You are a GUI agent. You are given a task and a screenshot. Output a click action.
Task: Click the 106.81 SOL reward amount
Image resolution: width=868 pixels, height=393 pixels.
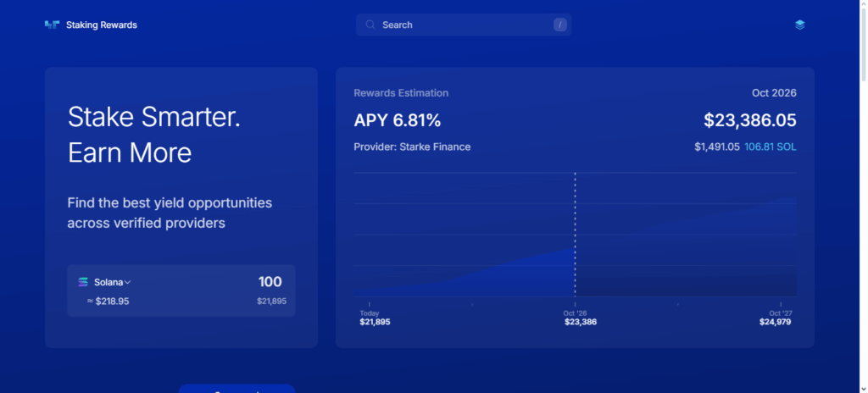point(770,147)
